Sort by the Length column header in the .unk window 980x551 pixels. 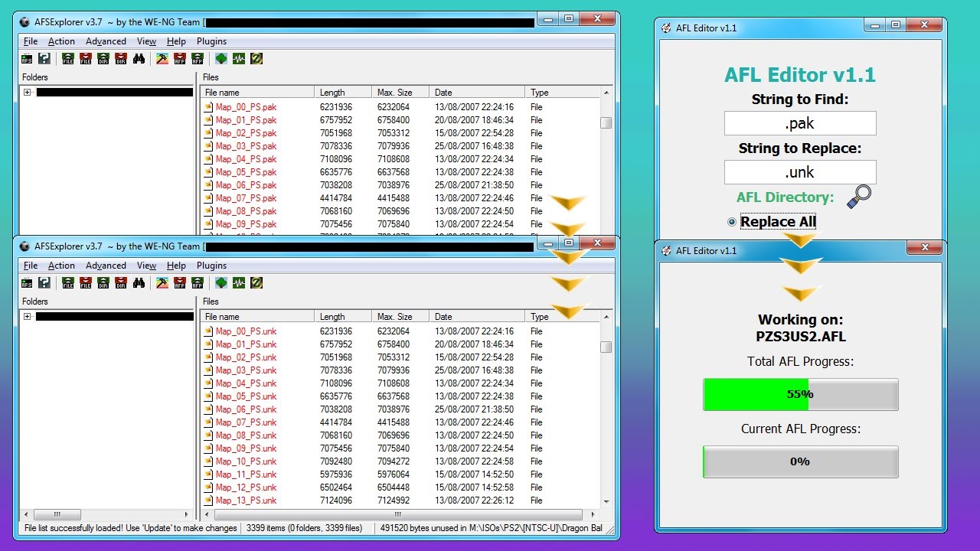[x=343, y=316]
